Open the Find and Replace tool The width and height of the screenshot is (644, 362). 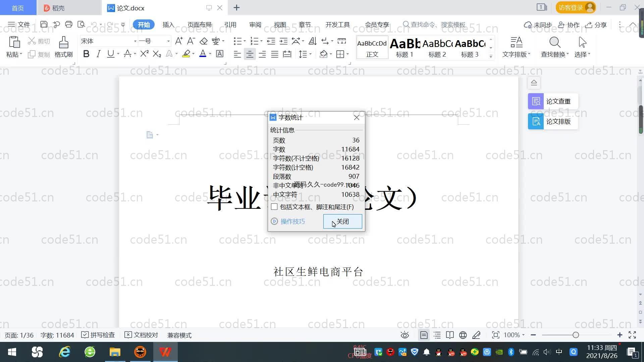click(x=555, y=47)
